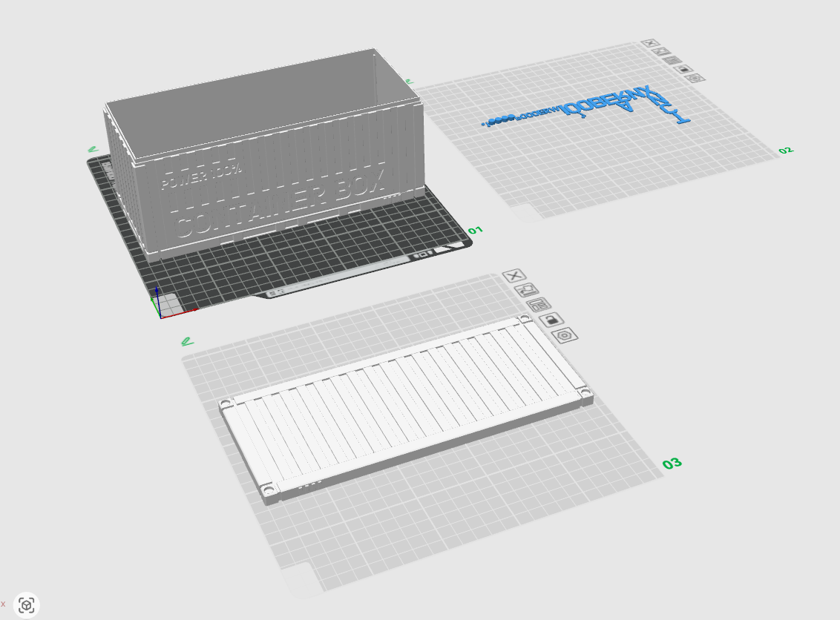840x620 pixels.
Task: Toggle the lock on plate 02
Action: (x=683, y=69)
